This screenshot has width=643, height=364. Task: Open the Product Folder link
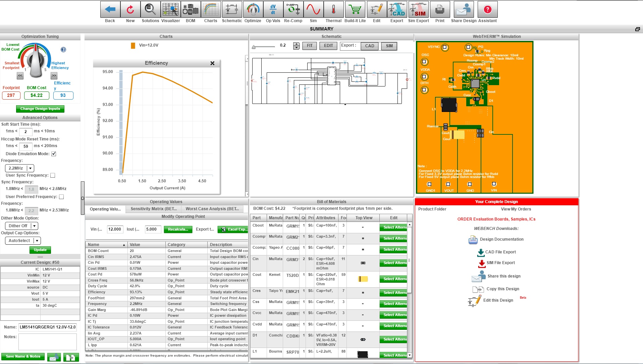coord(432,209)
